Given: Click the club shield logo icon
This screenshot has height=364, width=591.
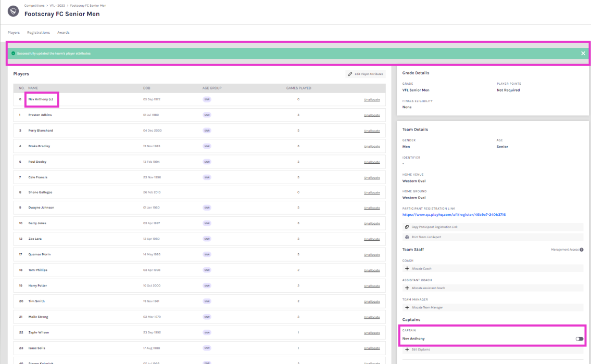Looking at the screenshot, I should coord(14,11).
